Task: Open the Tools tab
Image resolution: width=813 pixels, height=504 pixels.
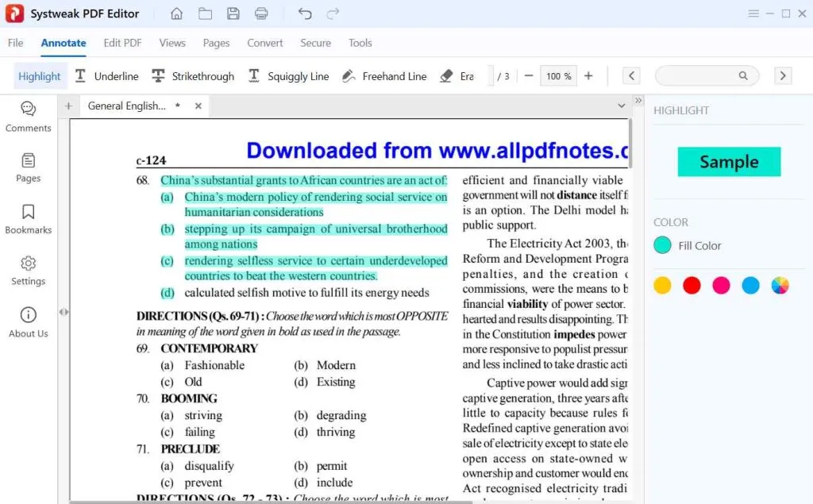Action: [x=360, y=43]
